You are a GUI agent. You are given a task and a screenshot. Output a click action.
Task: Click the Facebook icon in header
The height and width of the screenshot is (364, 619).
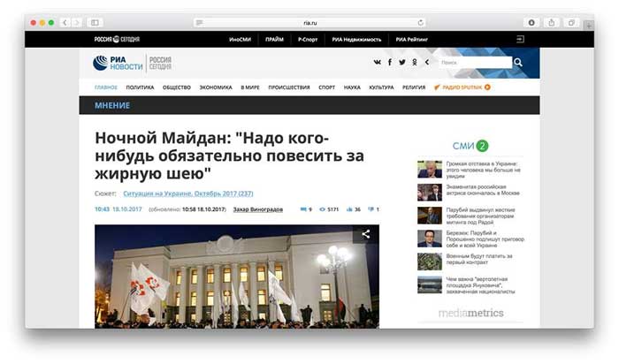tap(390, 63)
